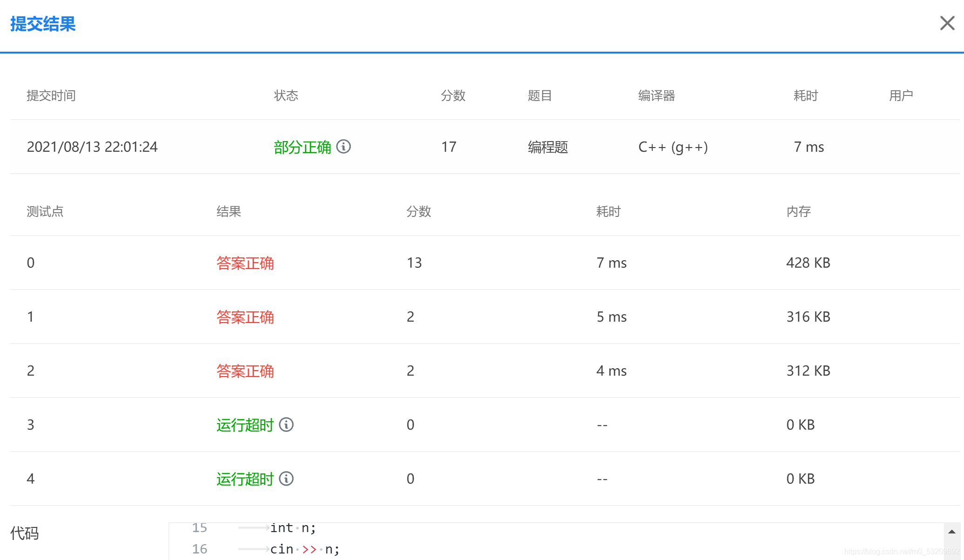964x560 pixels.
Task: Click 运行超时 result for test point 4
Action: [245, 479]
